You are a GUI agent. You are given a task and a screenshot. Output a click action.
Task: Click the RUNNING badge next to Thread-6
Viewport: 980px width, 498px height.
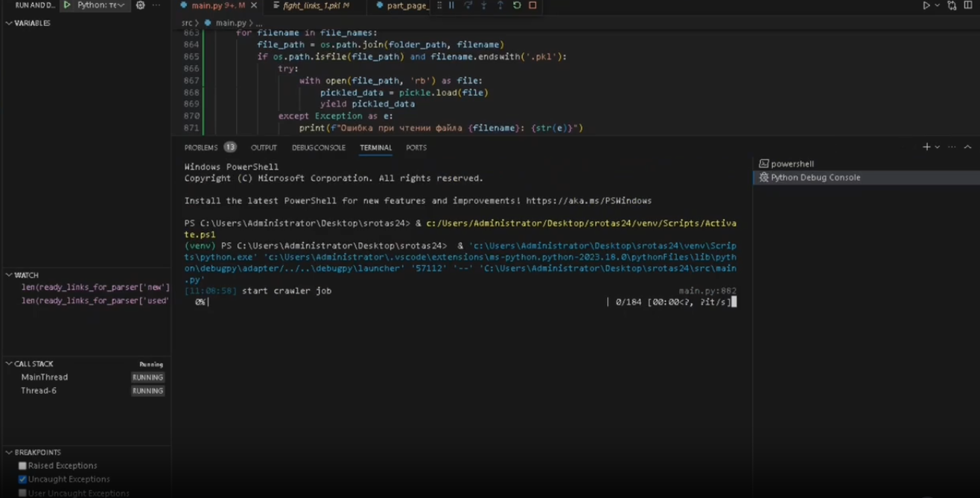[x=148, y=391]
